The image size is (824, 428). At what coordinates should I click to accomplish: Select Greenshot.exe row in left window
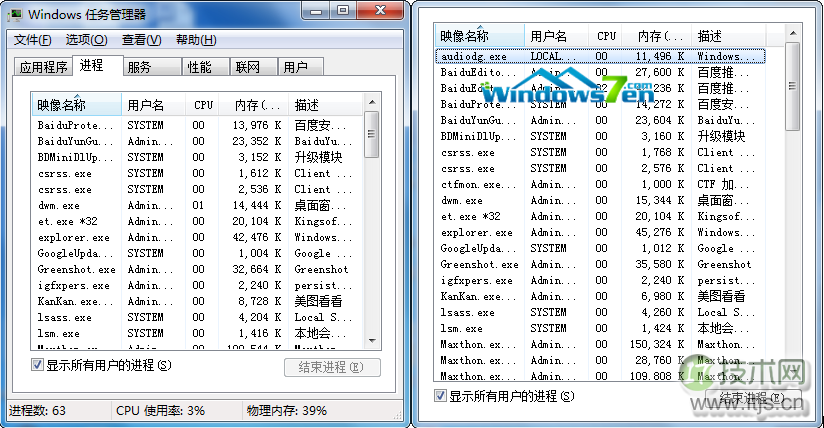tap(197, 269)
